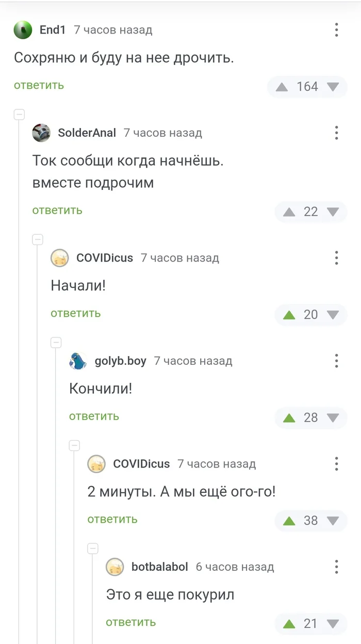Downvote SolderAnal's comment
This screenshot has height=644, width=361.
pos(333,212)
